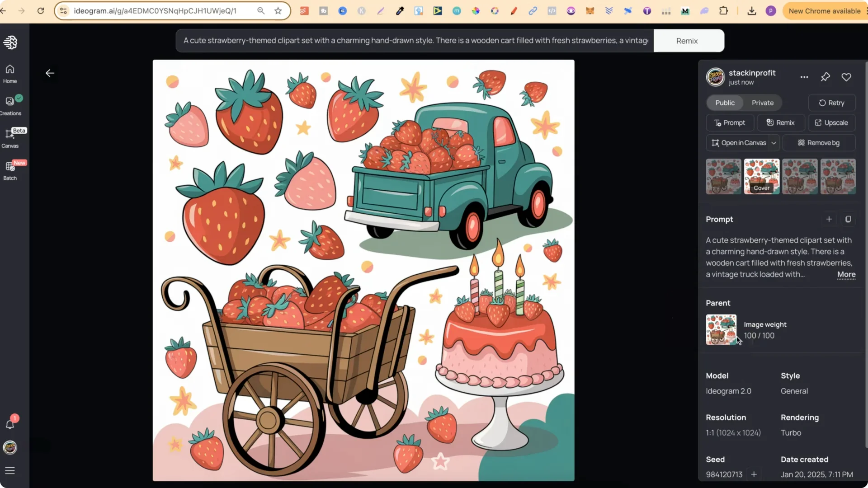Set visibility to Public
The width and height of the screenshot is (868, 488).
coord(725,103)
